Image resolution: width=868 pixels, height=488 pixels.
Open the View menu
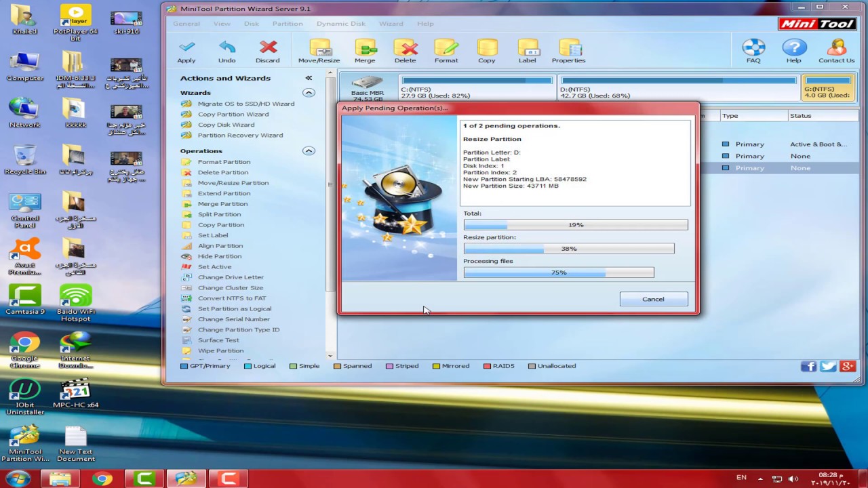[x=222, y=24]
